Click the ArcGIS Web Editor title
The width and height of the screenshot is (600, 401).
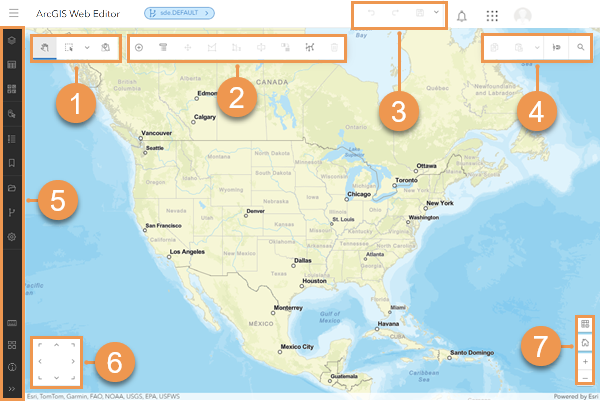(78, 13)
